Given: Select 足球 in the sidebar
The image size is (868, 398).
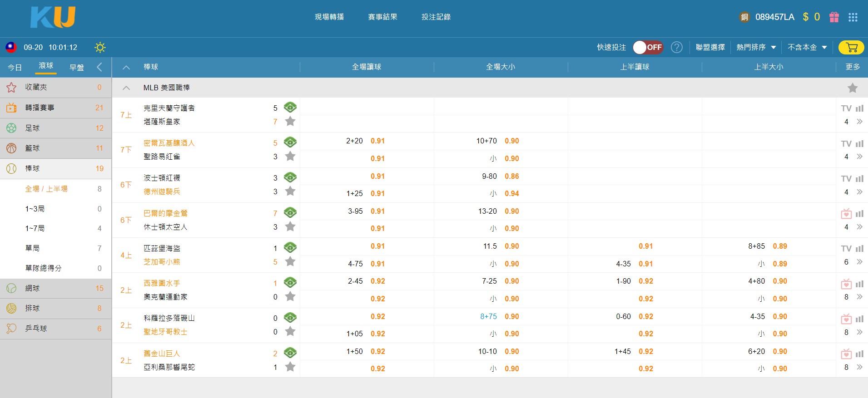Looking at the screenshot, I should coord(55,128).
